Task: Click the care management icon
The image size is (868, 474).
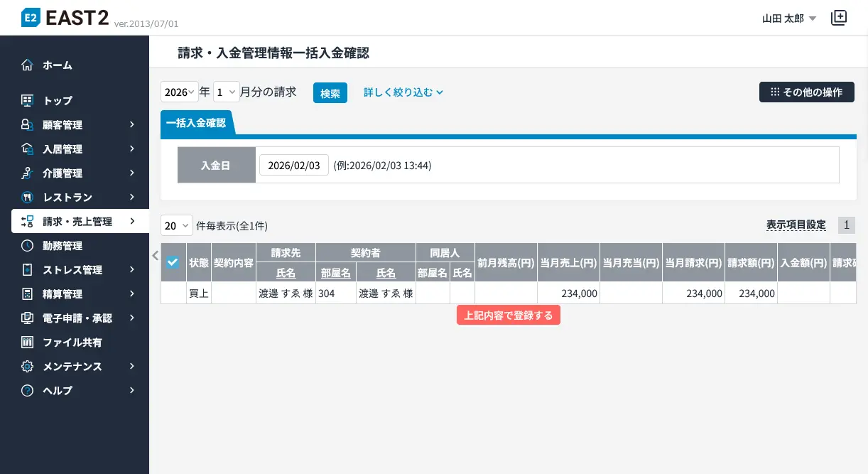Action: pos(27,173)
